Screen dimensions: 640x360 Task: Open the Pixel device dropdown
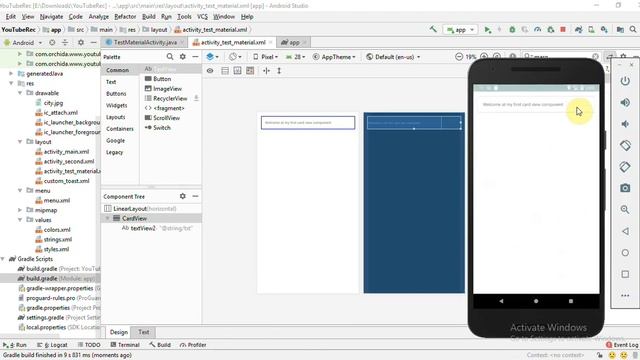265,57
